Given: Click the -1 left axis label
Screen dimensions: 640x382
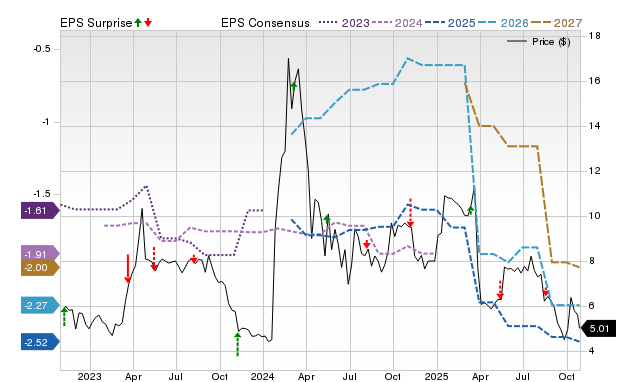Looking at the screenshot, I should click(46, 122).
